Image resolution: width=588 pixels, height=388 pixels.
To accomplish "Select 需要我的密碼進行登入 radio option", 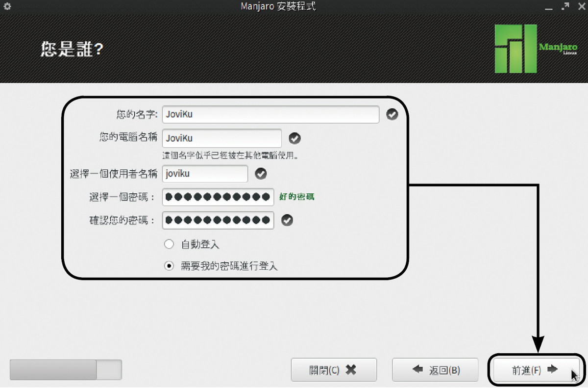I will click(x=169, y=266).
